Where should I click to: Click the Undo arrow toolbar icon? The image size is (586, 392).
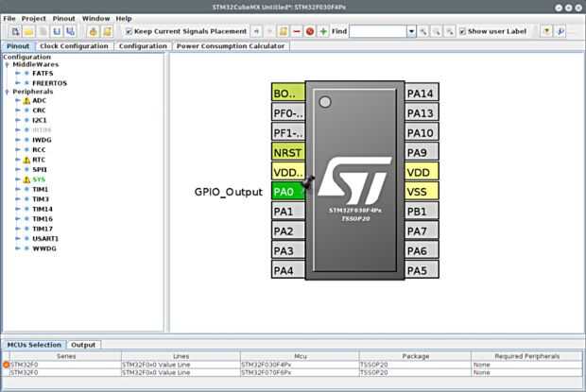[256, 32]
